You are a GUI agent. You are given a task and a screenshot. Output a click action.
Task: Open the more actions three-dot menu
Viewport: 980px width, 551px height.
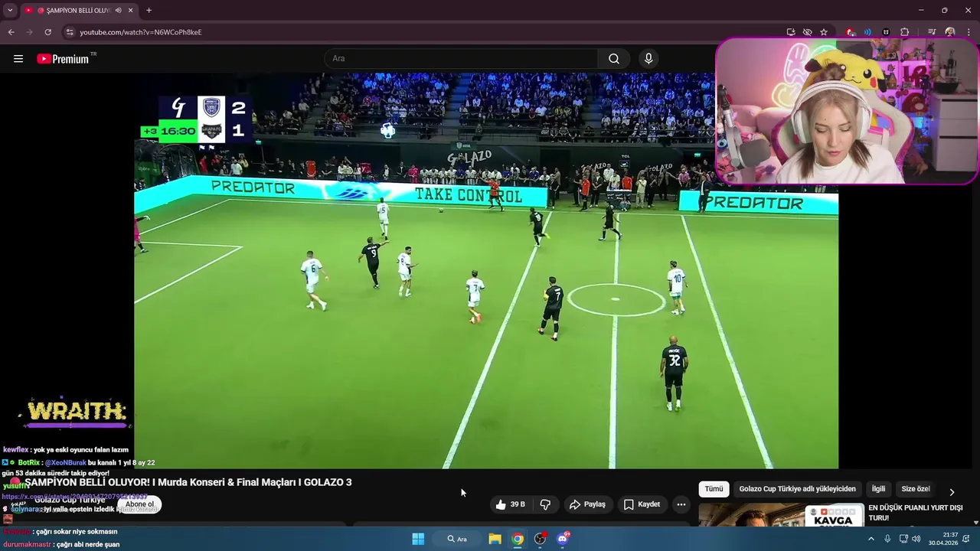tap(681, 504)
